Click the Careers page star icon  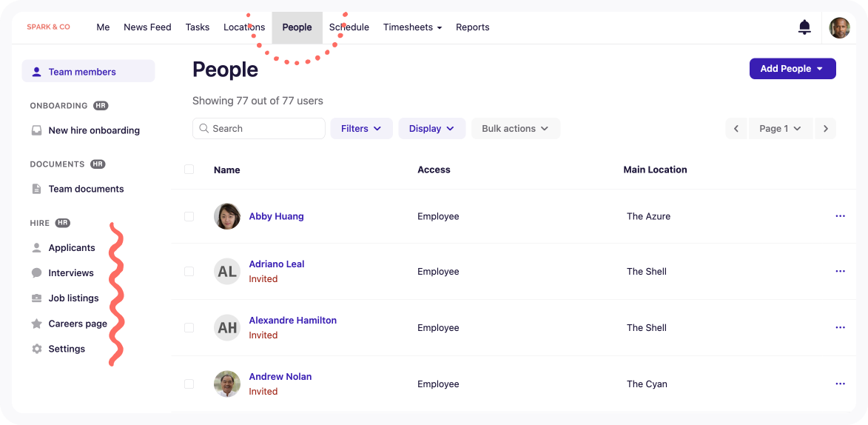click(x=36, y=324)
